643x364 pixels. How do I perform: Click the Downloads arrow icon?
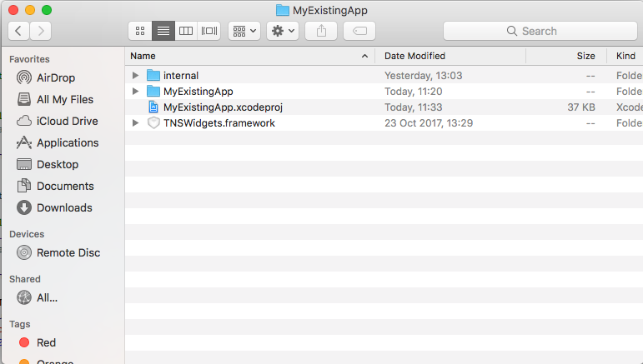tap(24, 207)
